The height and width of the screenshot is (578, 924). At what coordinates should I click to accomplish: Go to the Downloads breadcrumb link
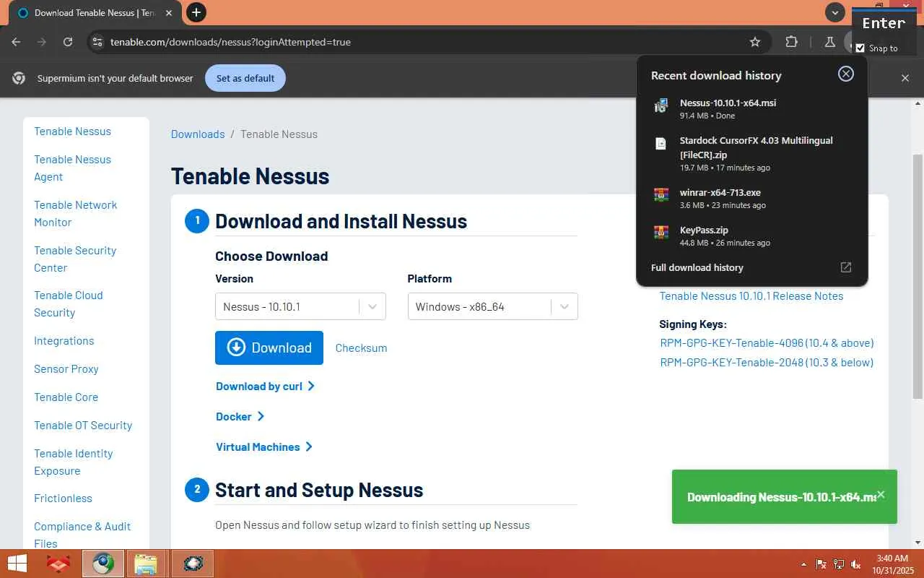pyautogui.click(x=198, y=134)
